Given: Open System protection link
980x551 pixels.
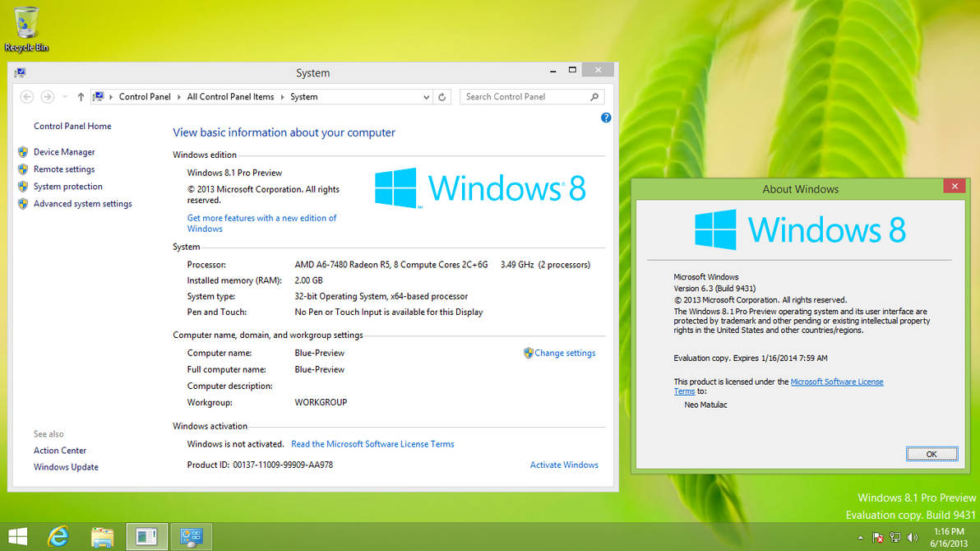Looking at the screenshot, I should (68, 187).
